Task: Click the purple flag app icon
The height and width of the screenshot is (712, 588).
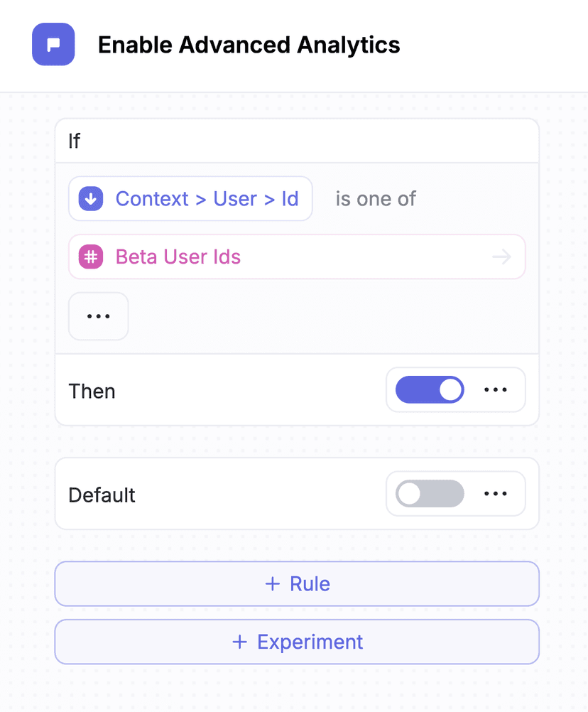Action: (53, 44)
